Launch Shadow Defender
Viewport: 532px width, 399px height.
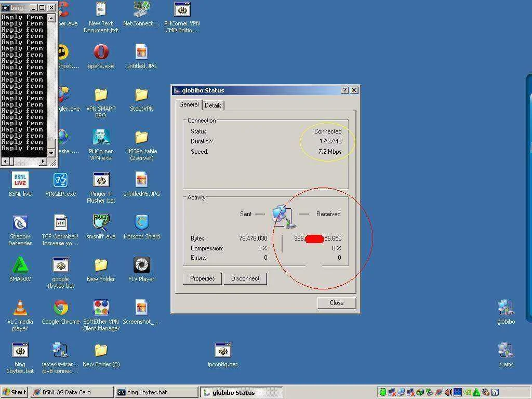point(20,230)
